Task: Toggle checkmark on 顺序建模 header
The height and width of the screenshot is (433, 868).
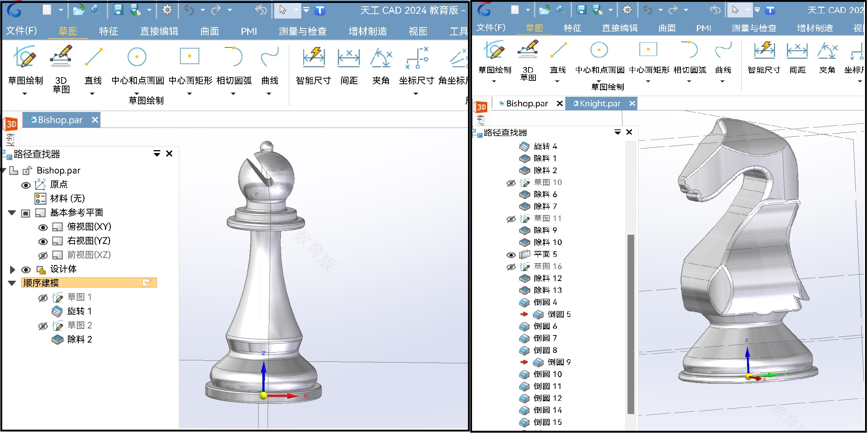Action: pos(147,283)
